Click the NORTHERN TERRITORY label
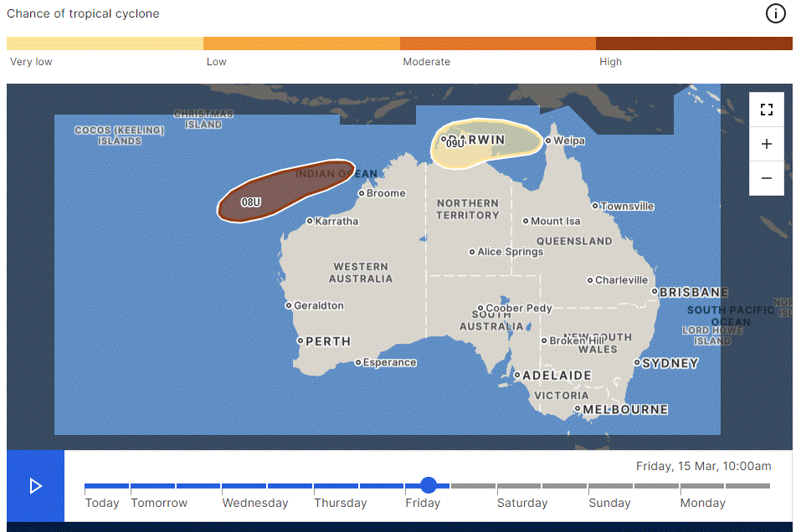Viewport: 796px width, 532px height. (468, 209)
